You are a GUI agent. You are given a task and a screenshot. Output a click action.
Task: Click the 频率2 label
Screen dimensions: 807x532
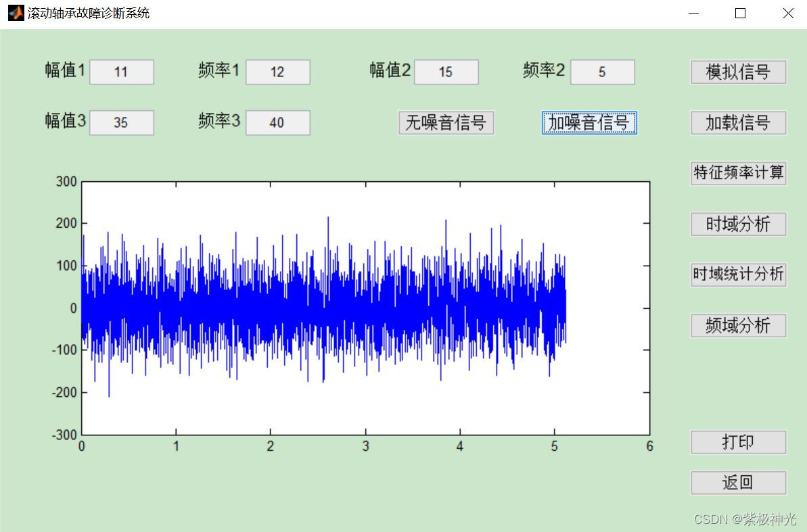544,70
